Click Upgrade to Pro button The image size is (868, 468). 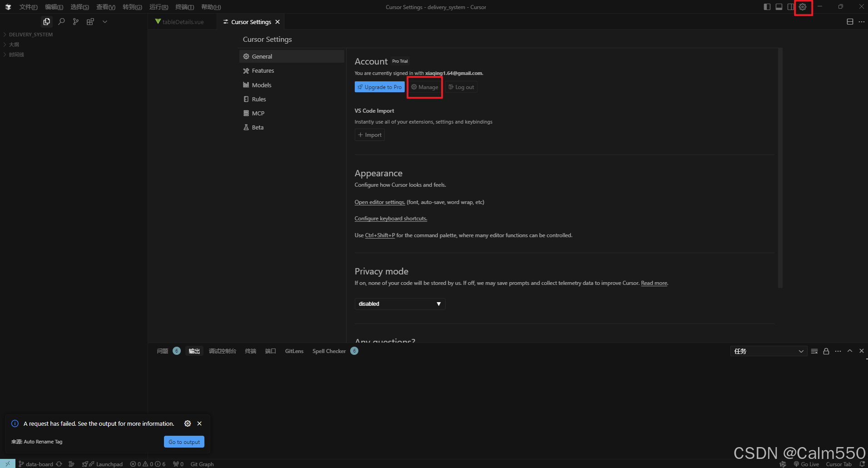[379, 87]
